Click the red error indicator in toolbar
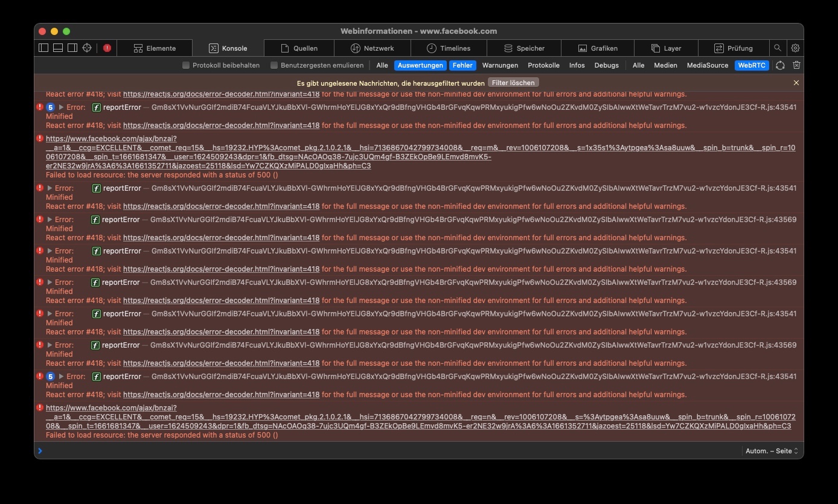 coord(107,48)
